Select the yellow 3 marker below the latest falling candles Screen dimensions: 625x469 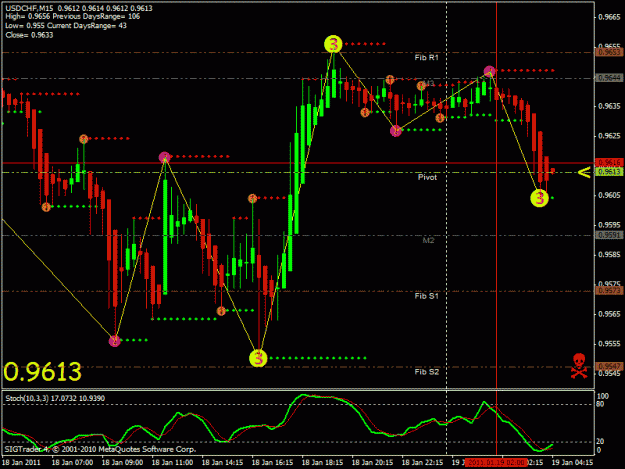(539, 198)
